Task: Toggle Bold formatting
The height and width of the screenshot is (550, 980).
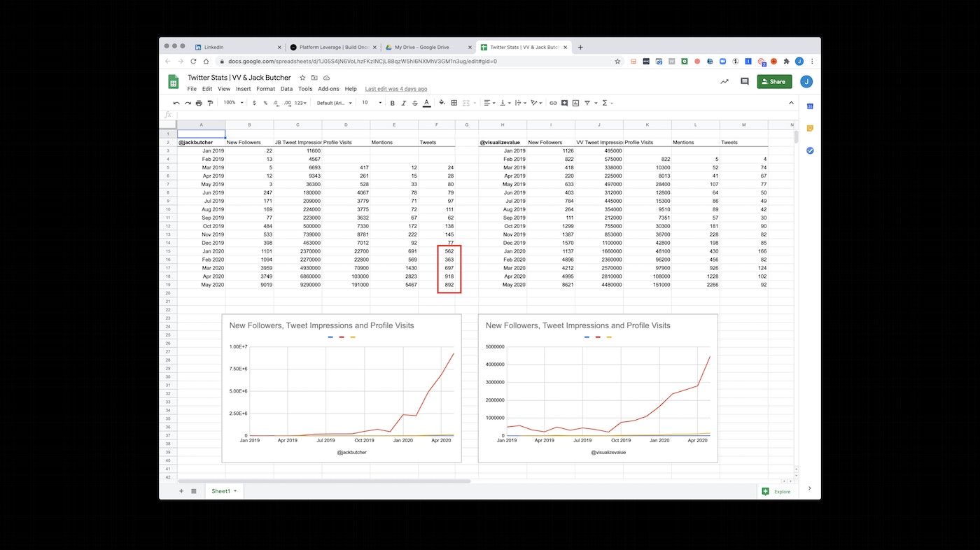Action: pos(392,103)
